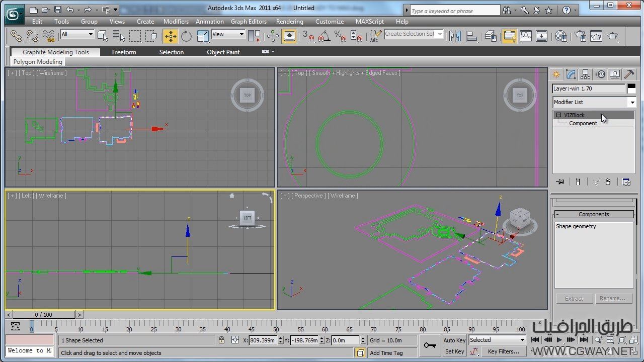Click the X coordinate input field
The height and width of the screenshot is (362, 644).
[x=263, y=340]
